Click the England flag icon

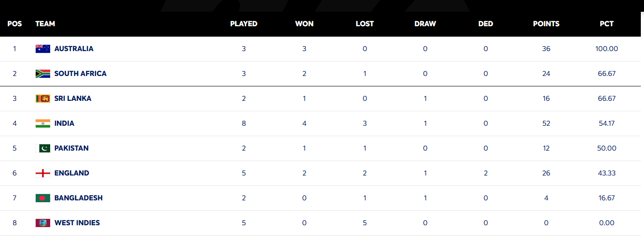(x=43, y=173)
